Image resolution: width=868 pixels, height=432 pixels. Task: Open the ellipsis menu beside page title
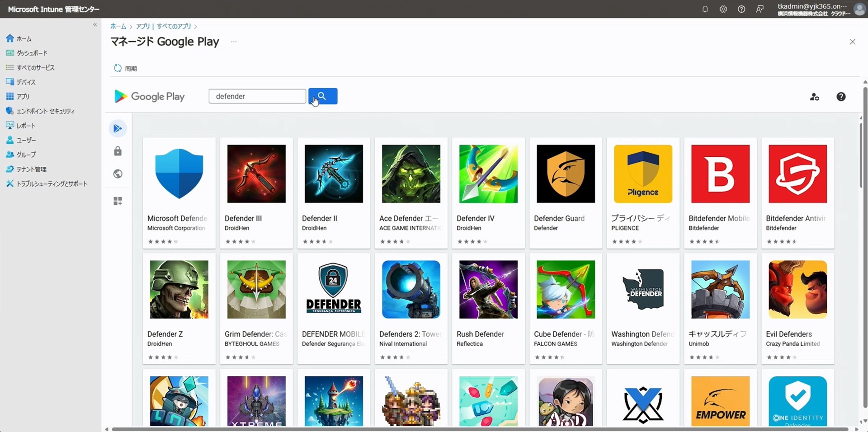click(x=234, y=42)
